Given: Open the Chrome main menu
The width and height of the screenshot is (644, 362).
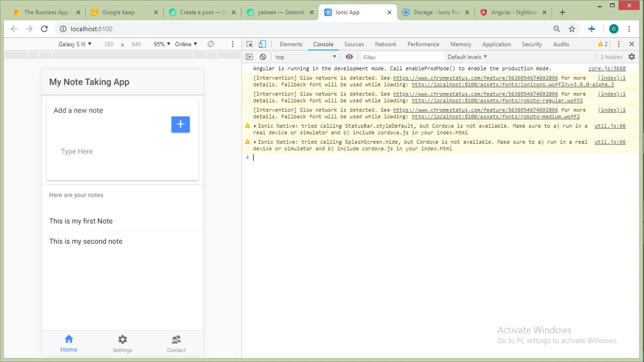Looking at the screenshot, I should pos(630,29).
